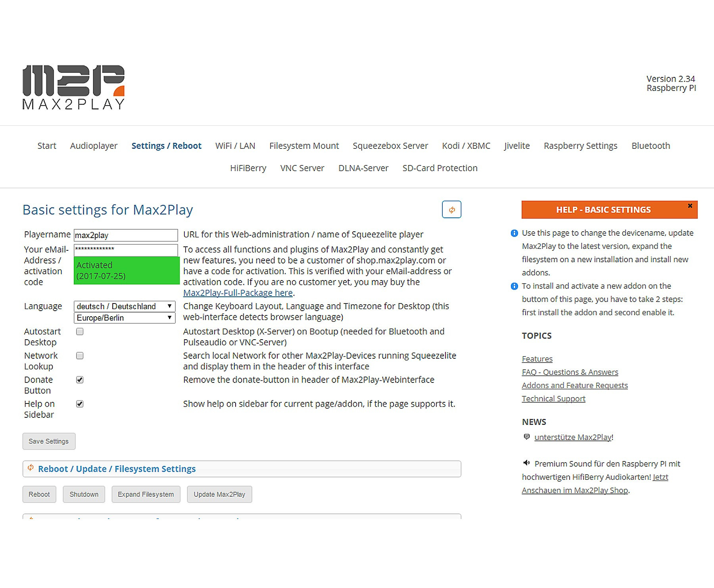The image size is (714, 588).
Task: Close the Help - Basic Settings sidebar
Action: 690,206
